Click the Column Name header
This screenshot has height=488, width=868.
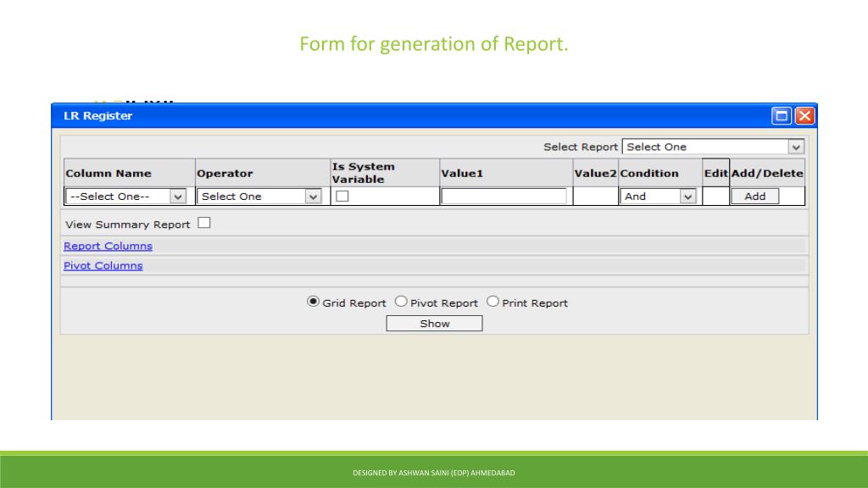pos(108,173)
